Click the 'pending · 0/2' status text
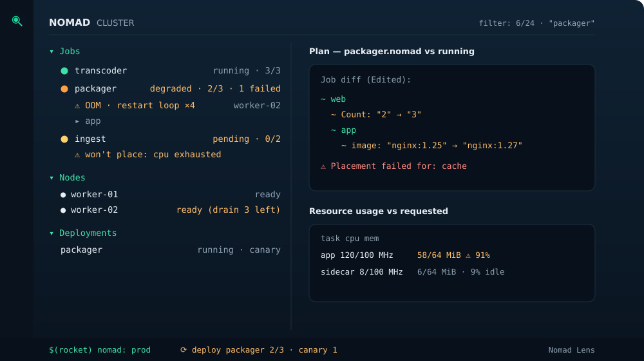644x361 pixels. point(247,139)
